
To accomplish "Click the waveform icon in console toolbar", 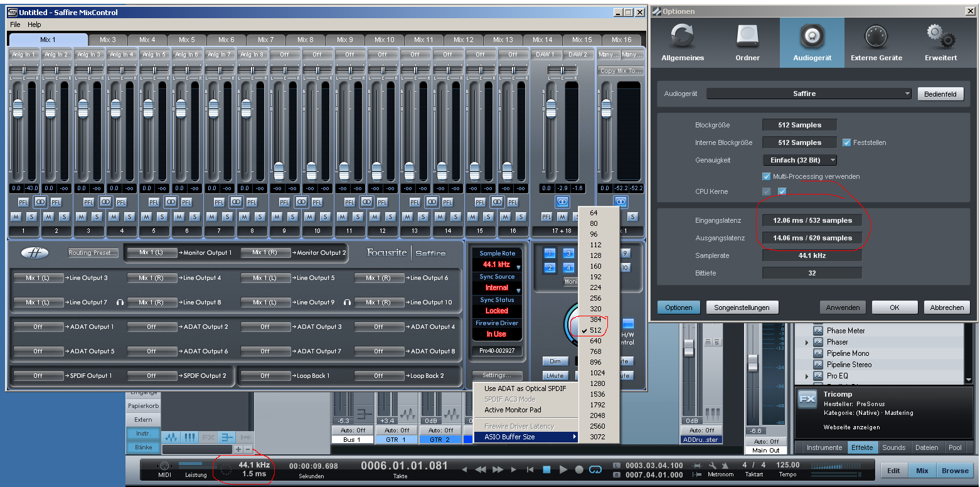I will pyautogui.click(x=171, y=437).
